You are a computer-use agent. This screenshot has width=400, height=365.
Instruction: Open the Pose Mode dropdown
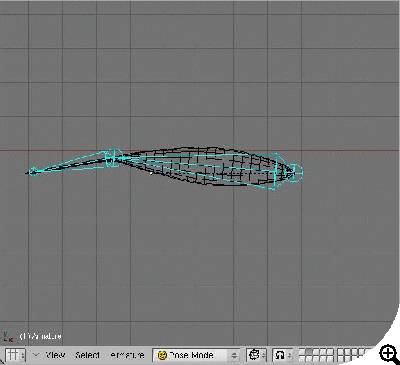coord(196,355)
